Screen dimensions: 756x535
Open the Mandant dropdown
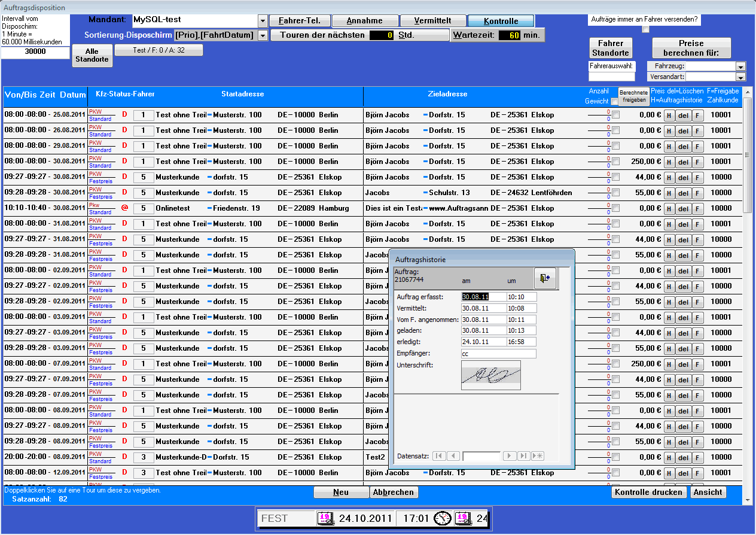(x=263, y=21)
